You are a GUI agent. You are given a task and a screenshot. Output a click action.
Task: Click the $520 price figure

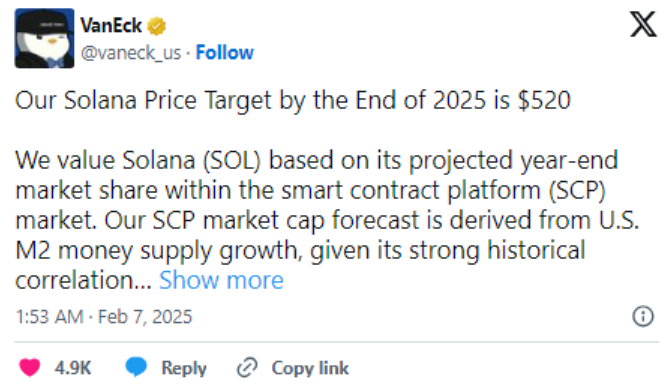pyautogui.click(x=544, y=101)
